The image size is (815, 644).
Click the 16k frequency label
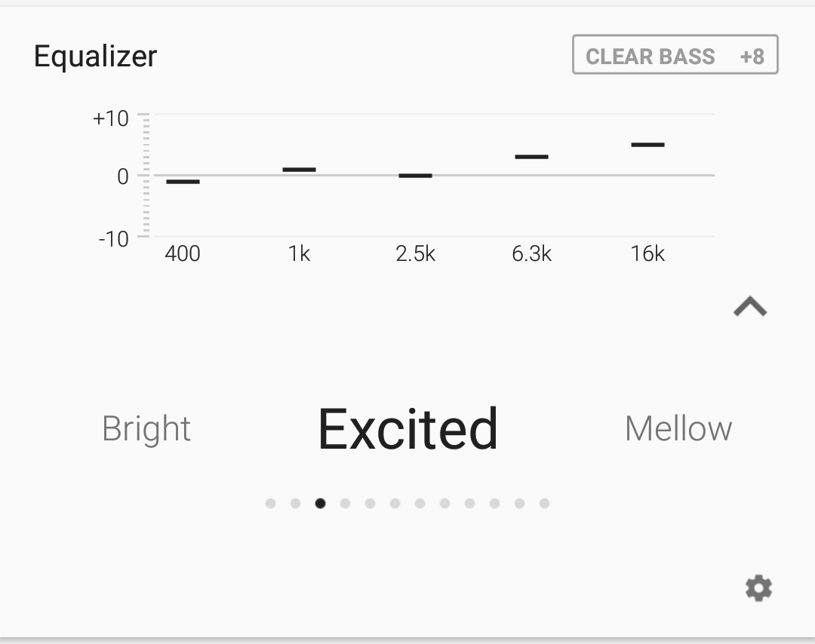[647, 254]
